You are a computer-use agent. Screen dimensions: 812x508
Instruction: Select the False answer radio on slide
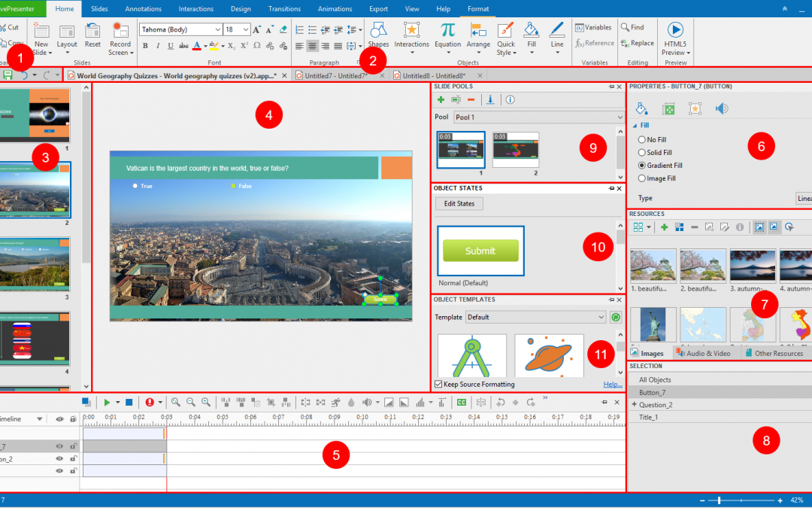point(234,186)
